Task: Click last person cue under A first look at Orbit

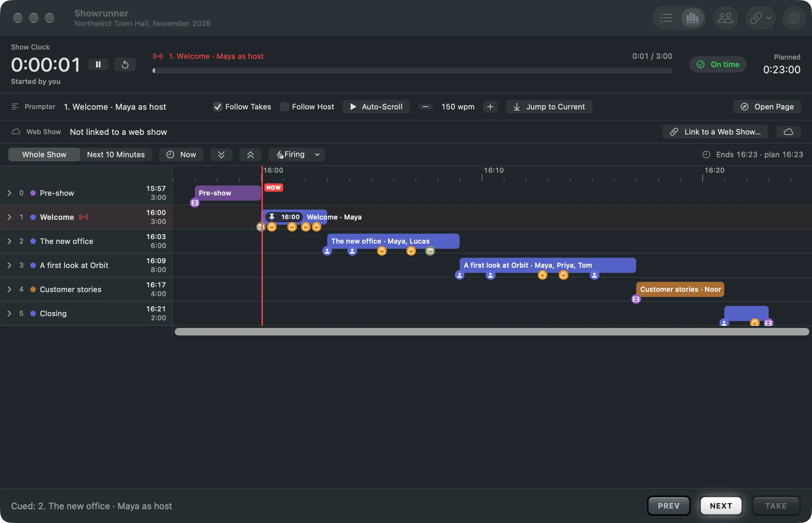Action: [x=594, y=275]
